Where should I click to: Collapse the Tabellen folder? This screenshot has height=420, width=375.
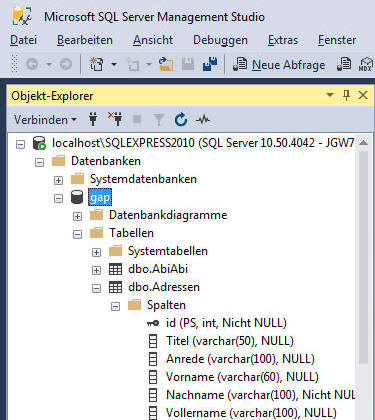click(x=77, y=234)
